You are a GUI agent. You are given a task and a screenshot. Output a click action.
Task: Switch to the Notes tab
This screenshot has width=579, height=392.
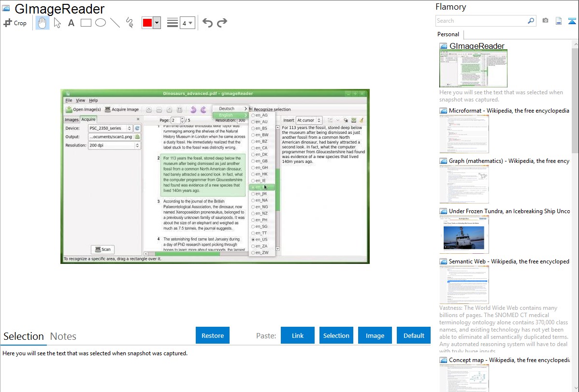(63, 336)
